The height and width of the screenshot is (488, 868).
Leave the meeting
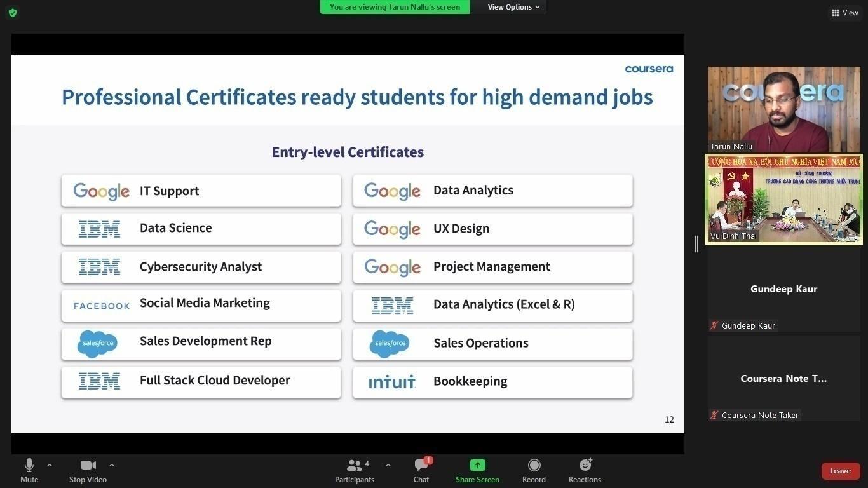coord(840,471)
